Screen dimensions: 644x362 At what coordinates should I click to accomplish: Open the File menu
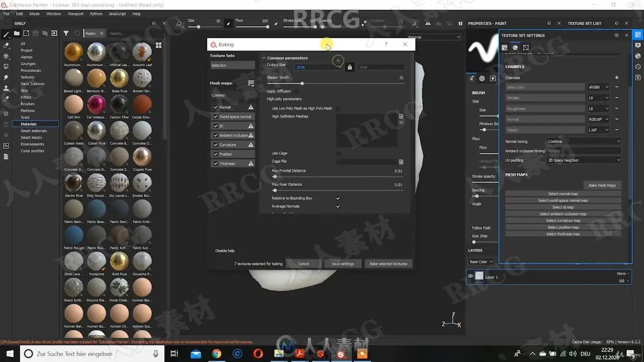click(x=7, y=14)
